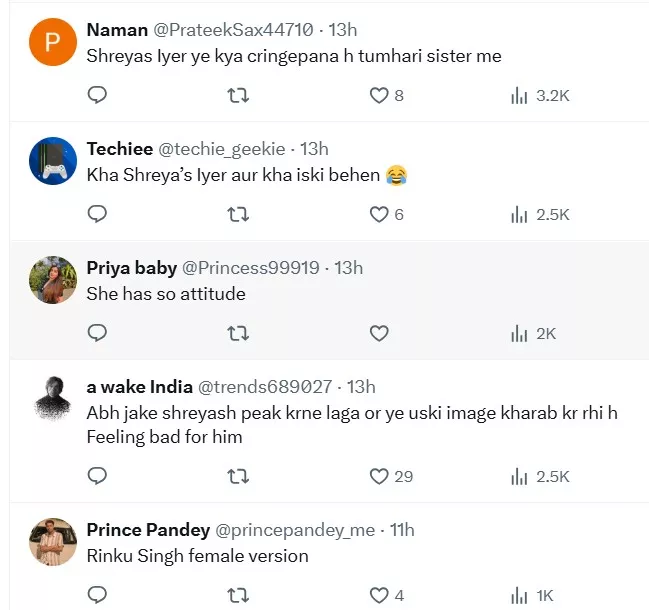Reply to Priya baby's tweet
Screen dimensions: 649x610
pyautogui.click(x=97, y=333)
